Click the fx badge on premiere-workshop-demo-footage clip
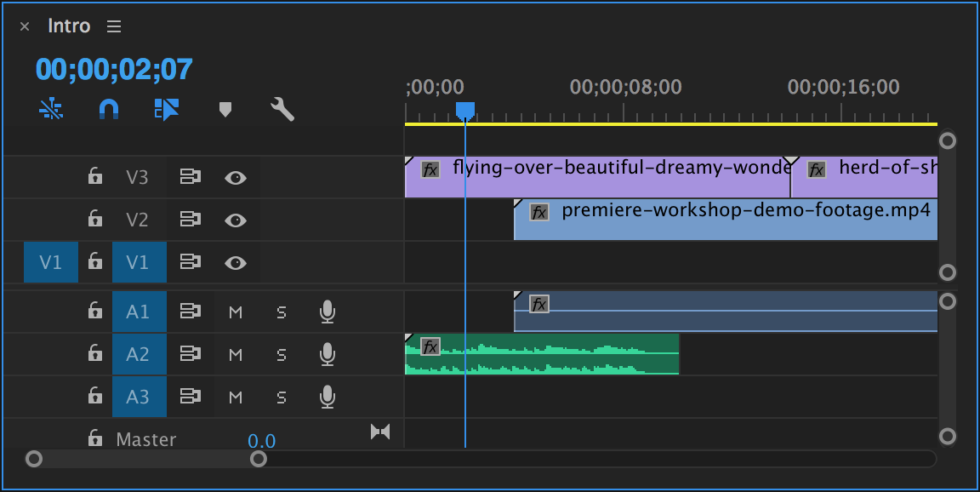Viewport: 980px width, 492px height. [x=538, y=212]
